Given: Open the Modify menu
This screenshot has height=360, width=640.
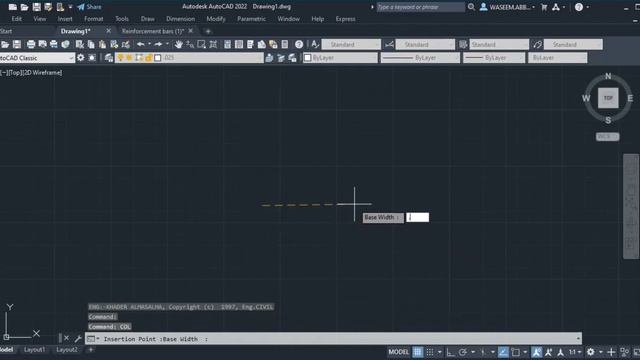Looking at the screenshot, I should pos(216,19).
